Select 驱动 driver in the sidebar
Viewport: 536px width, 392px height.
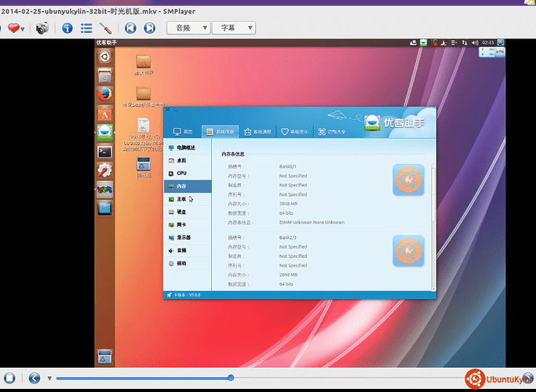coord(188,263)
